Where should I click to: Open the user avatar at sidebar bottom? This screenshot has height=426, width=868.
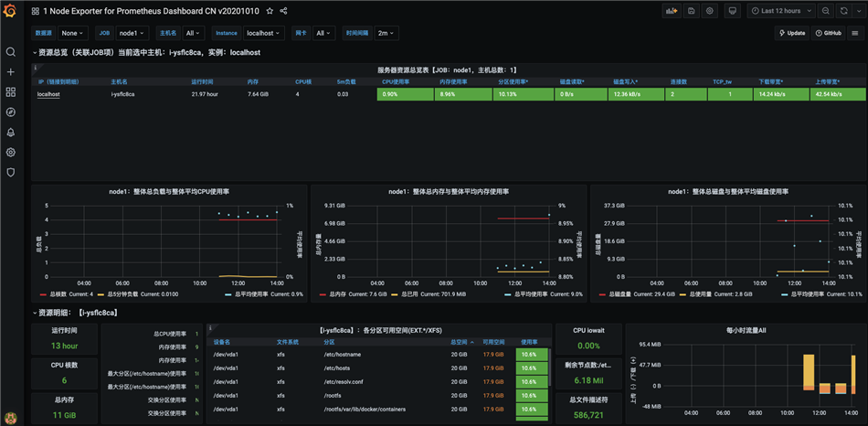[11, 417]
